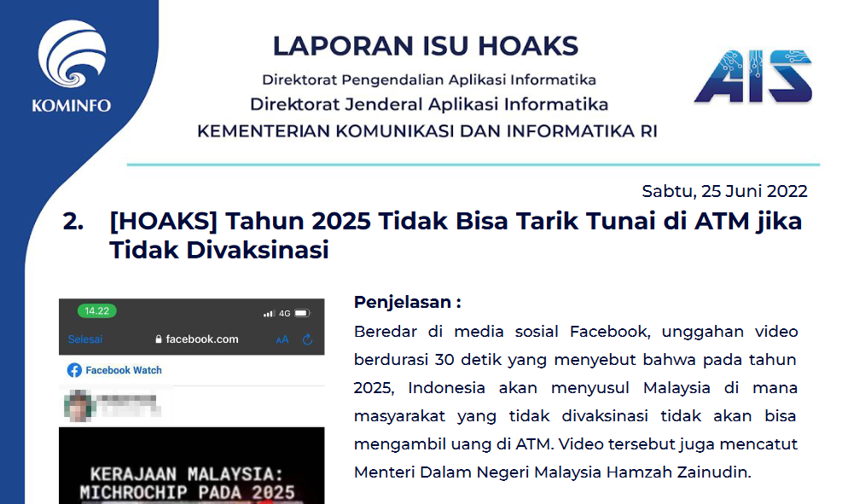The height and width of the screenshot is (504, 842).
Task: Click the KOMINFO wordmark text
Action: tap(72, 105)
